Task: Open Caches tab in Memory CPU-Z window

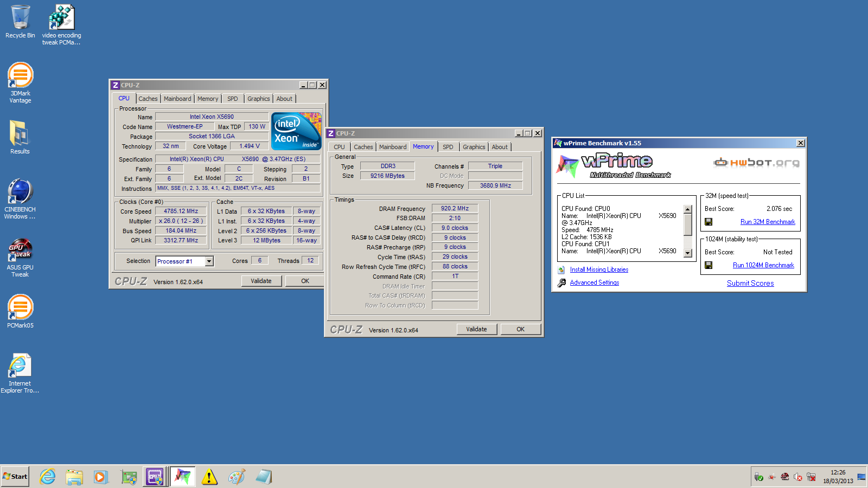Action: tap(363, 147)
